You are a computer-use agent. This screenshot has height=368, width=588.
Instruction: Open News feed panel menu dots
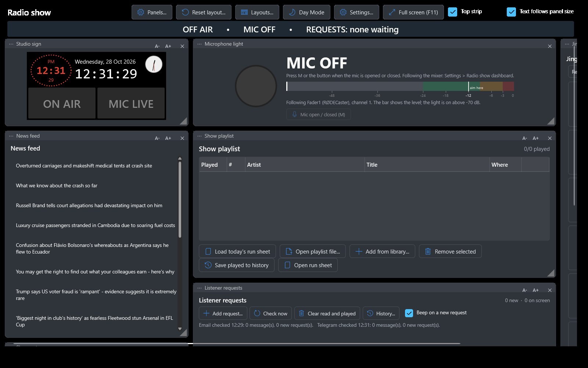coord(11,136)
